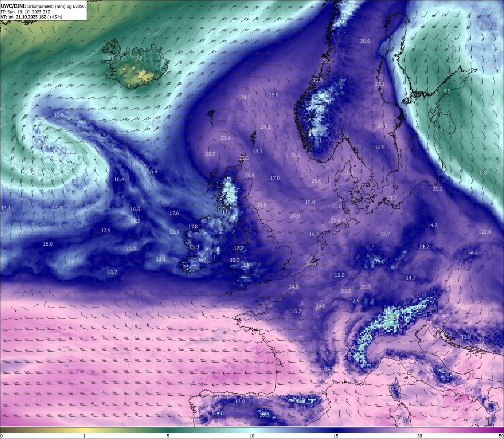Select the 5.4 value label
The image size is (504, 439).
pyautogui.click(x=439, y=130)
